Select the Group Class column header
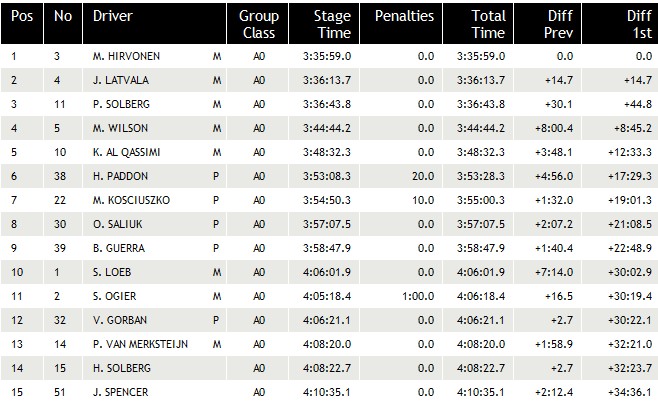Image resolution: width=658 pixels, height=403 pixels. [258, 23]
